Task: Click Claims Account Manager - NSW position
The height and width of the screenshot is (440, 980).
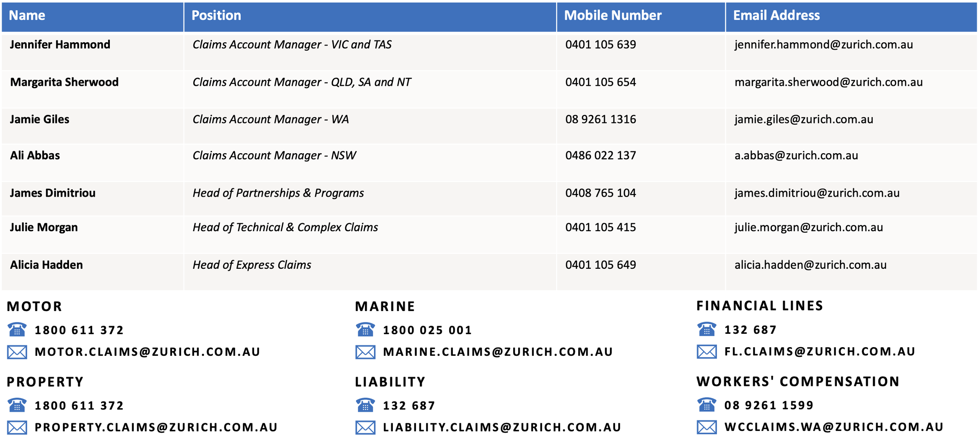Action: click(274, 156)
